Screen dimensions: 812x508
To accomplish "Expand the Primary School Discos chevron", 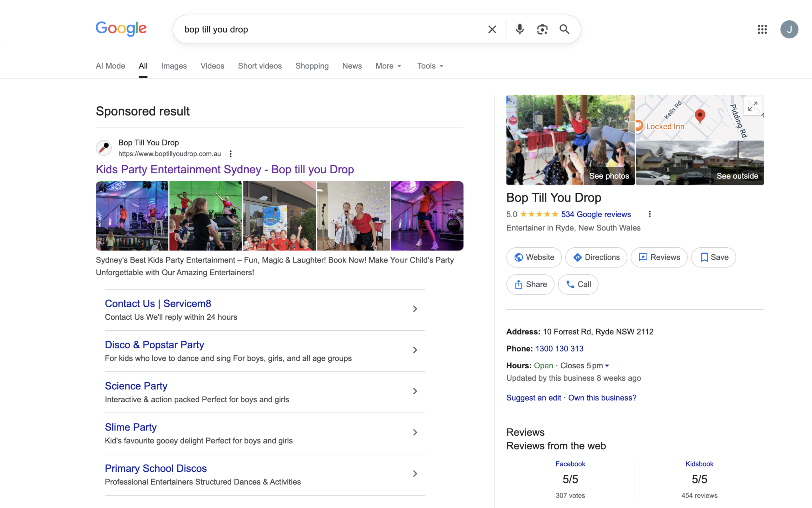I will (x=415, y=474).
